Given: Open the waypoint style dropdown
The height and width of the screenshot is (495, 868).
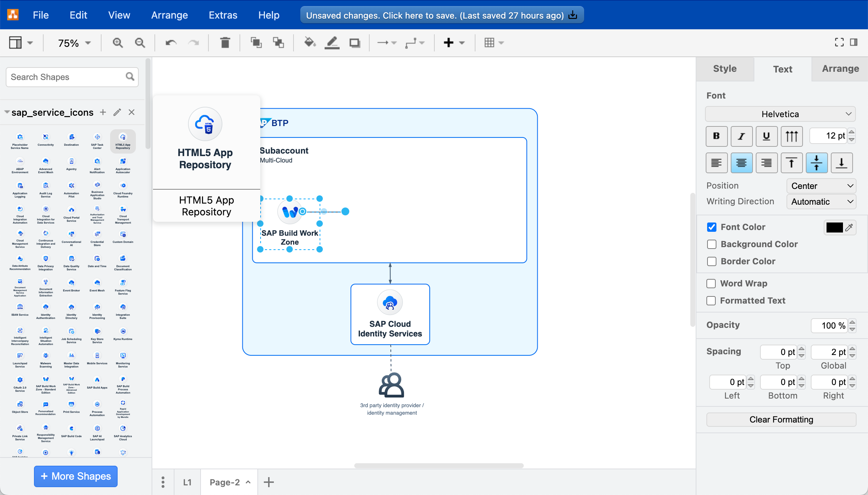Looking at the screenshot, I should 415,43.
